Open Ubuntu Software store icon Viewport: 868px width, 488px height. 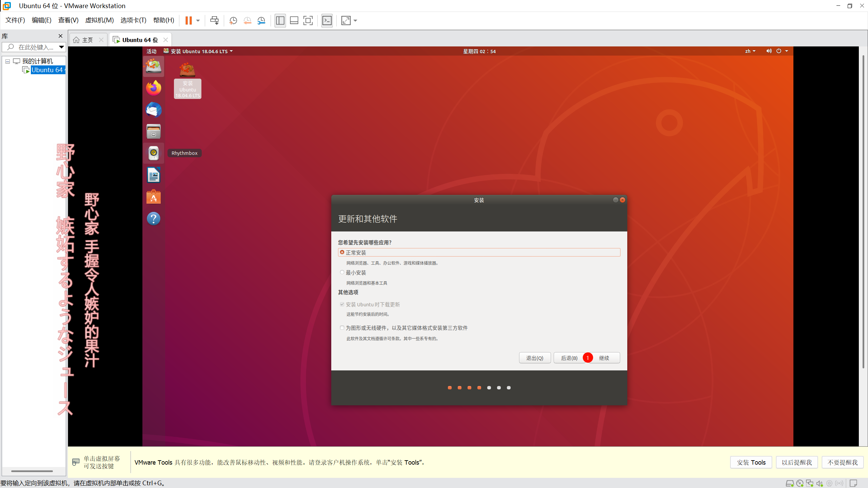tap(154, 197)
